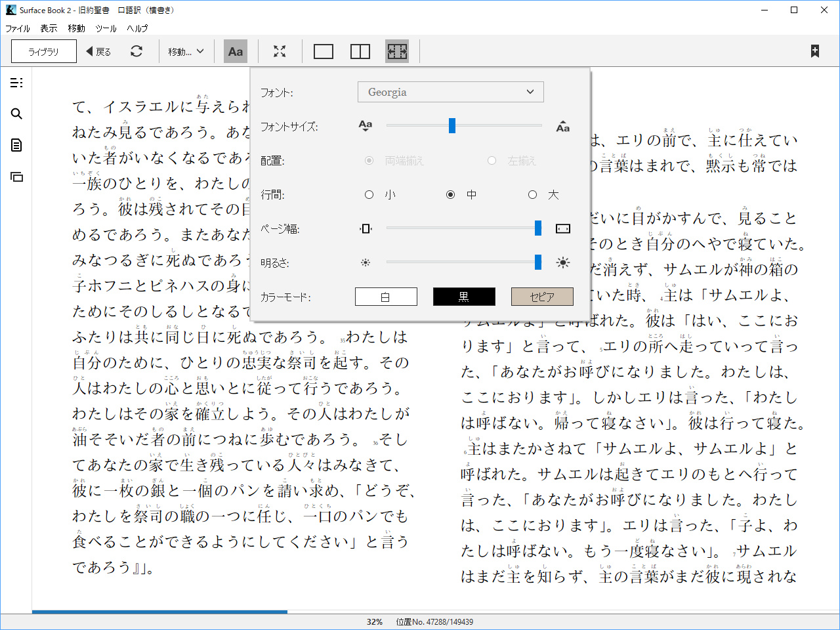Choose sepia セピア color mode
This screenshot has width=840, height=630.
542,297
